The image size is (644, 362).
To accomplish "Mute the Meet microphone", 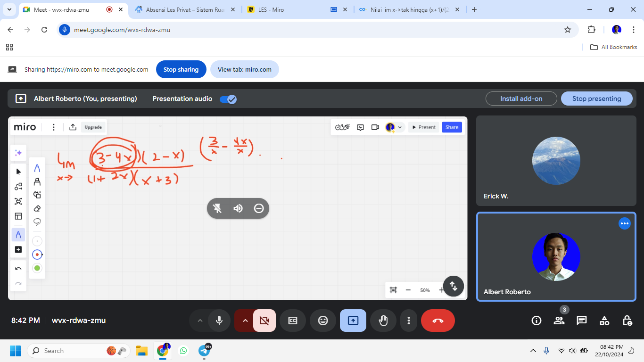I will (219, 321).
